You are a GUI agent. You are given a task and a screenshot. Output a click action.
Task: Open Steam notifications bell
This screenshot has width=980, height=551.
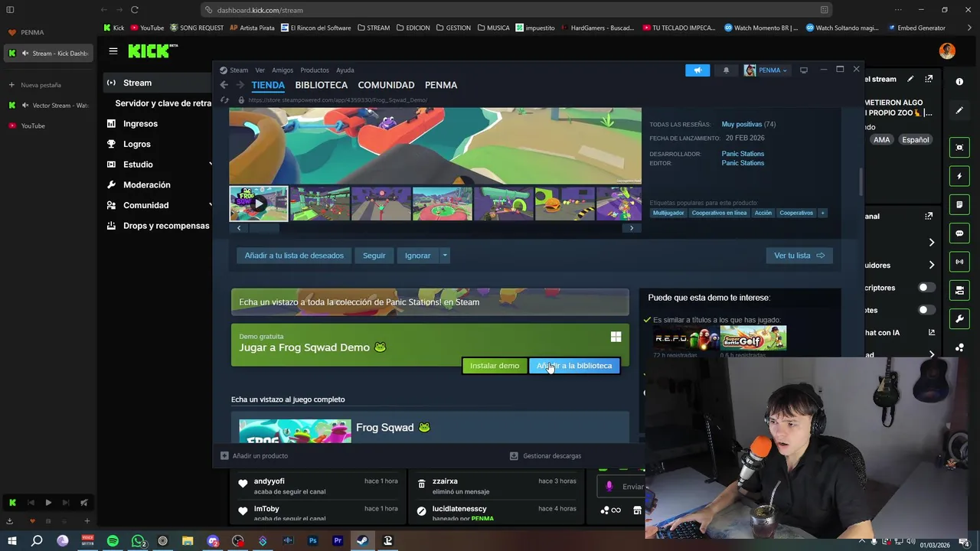click(726, 70)
